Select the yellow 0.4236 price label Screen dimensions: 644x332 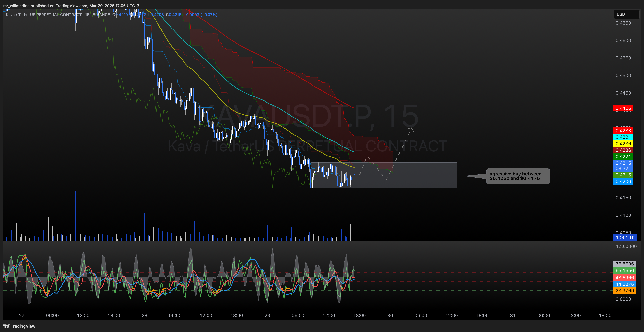[x=623, y=144]
